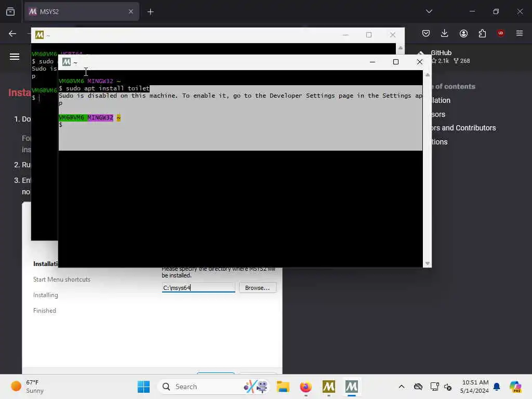Select the 'Finished' installer step
This screenshot has width=532, height=399.
click(45, 311)
